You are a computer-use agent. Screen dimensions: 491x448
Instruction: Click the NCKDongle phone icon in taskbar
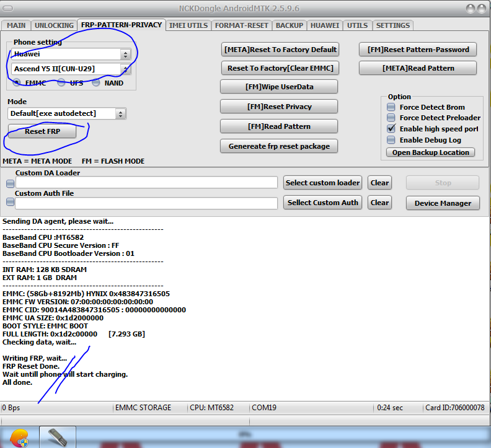[x=58, y=437]
